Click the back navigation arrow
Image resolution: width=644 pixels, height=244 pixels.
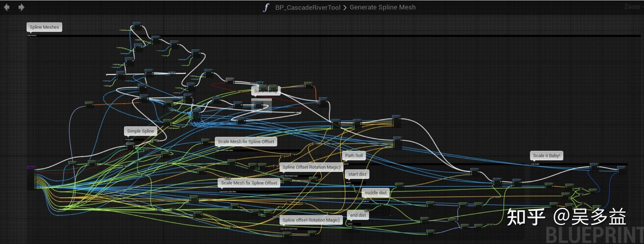pyautogui.click(x=7, y=7)
